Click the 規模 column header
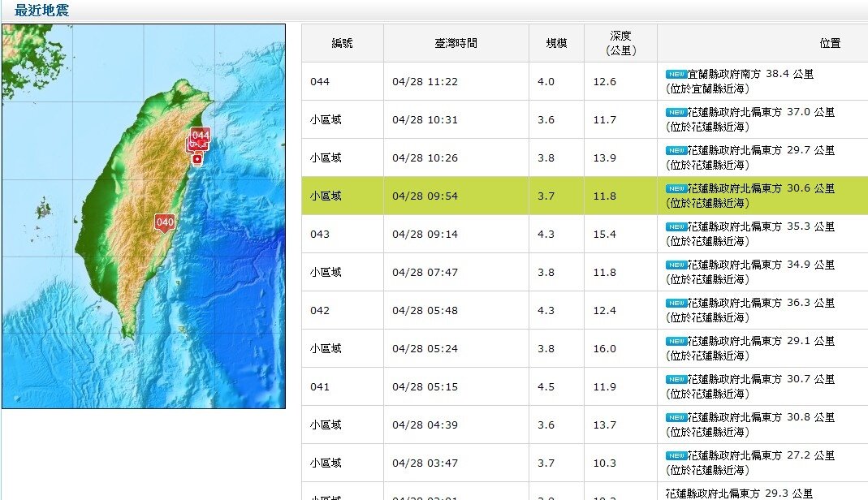 coord(555,43)
